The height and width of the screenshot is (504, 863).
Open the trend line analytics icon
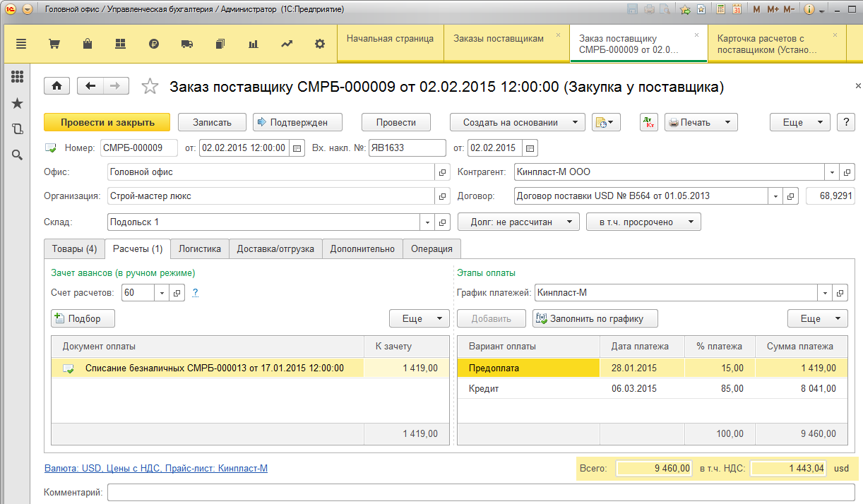point(287,44)
